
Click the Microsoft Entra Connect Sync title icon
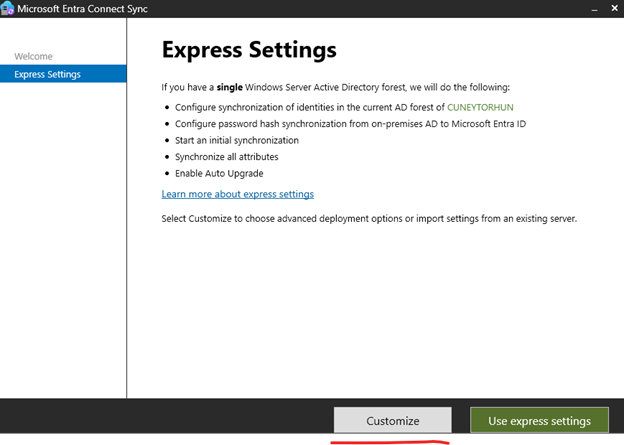pos(9,9)
